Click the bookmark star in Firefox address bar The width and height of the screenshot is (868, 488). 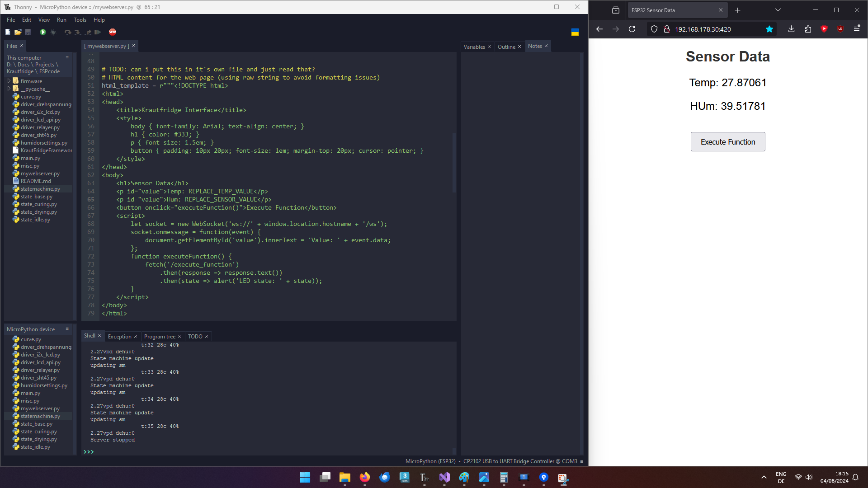pyautogui.click(x=769, y=29)
